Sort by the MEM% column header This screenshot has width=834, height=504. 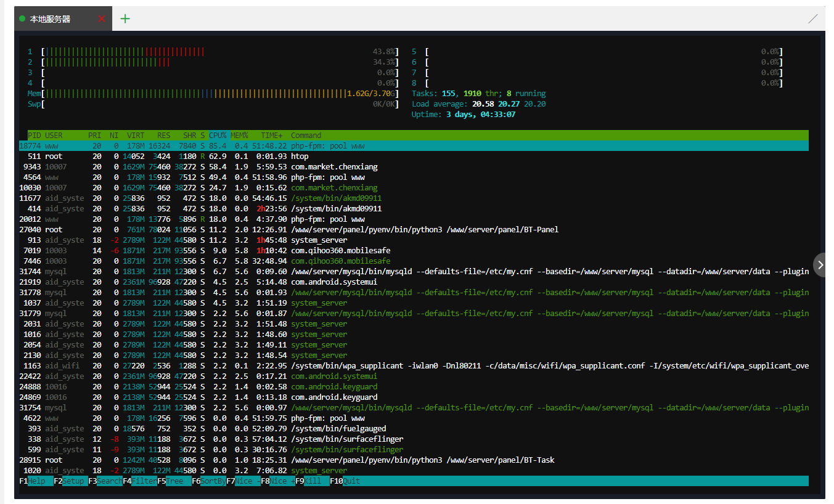239,135
